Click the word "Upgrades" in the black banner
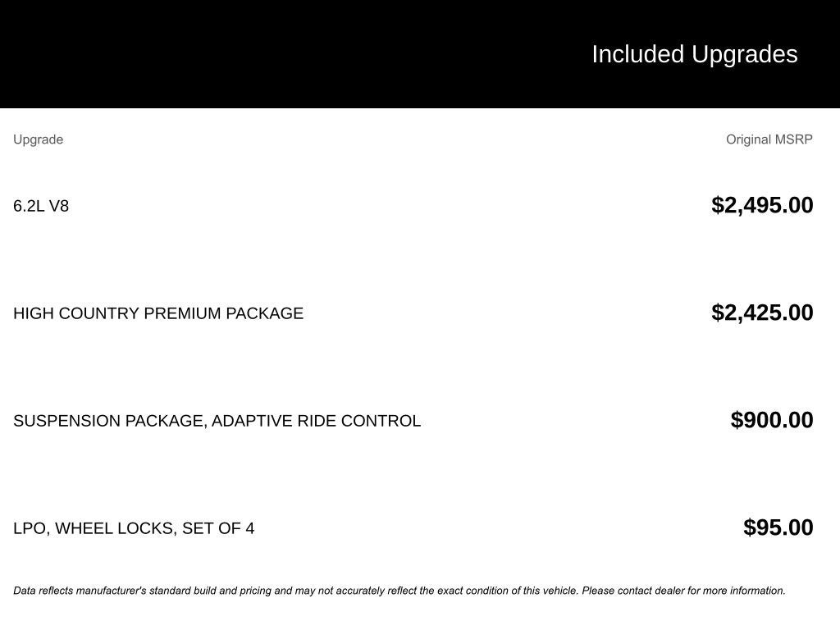 point(744,54)
